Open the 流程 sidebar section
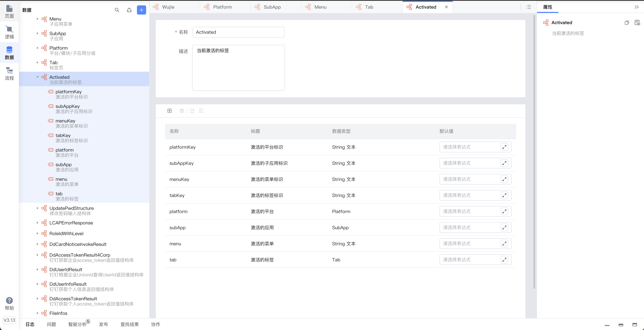The width and height of the screenshot is (644, 330). 9,74
